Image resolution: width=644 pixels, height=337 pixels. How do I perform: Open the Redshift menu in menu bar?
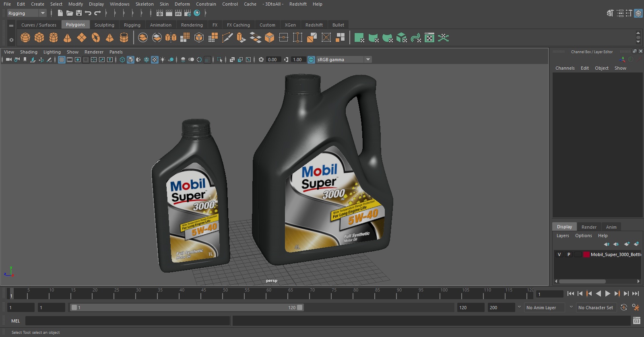[x=298, y=4]
